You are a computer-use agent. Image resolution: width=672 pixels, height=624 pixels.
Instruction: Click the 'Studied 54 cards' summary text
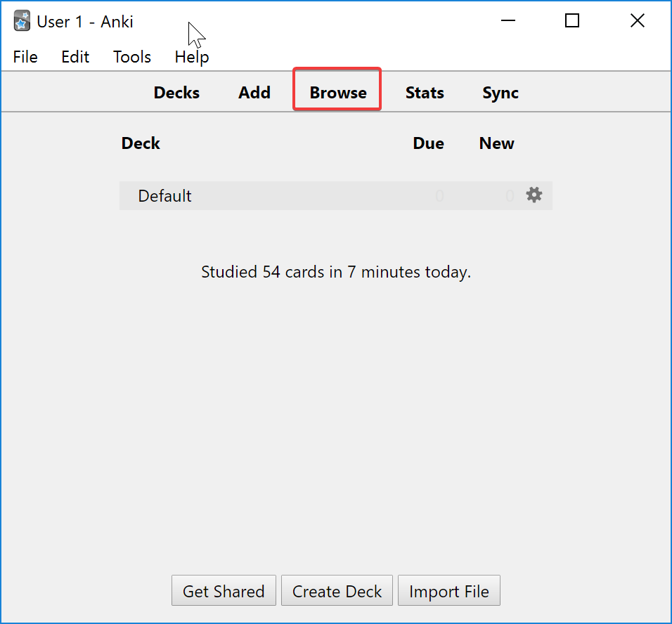336,272
